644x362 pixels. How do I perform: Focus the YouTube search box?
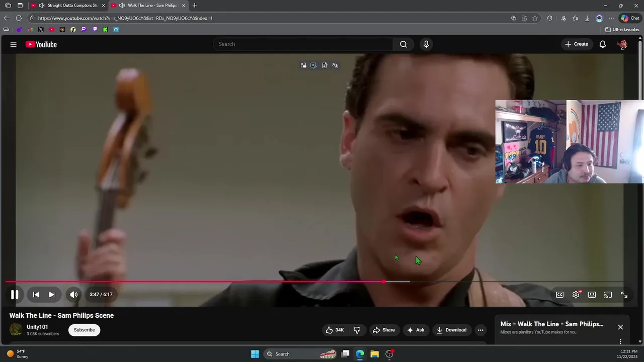coord(303,44)
